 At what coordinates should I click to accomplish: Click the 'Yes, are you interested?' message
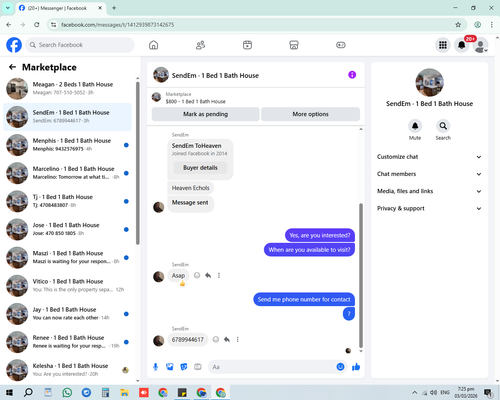320,235
